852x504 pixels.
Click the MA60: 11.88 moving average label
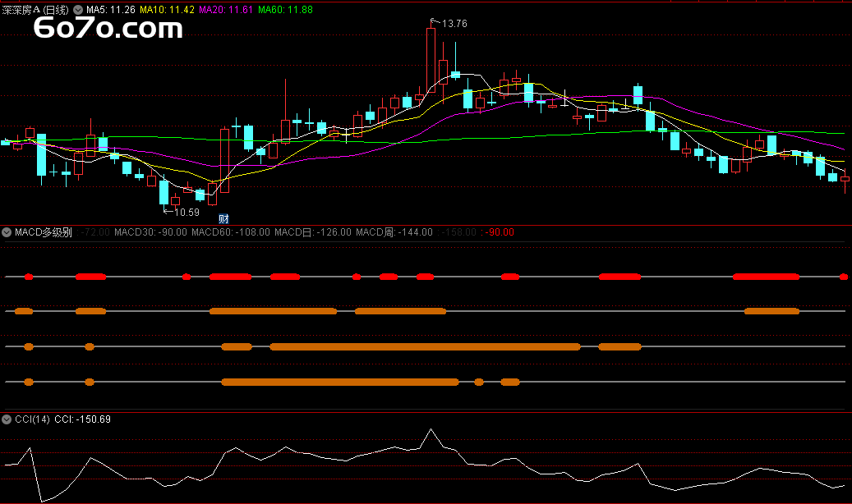pyautogui.click(x=285, y=10)
